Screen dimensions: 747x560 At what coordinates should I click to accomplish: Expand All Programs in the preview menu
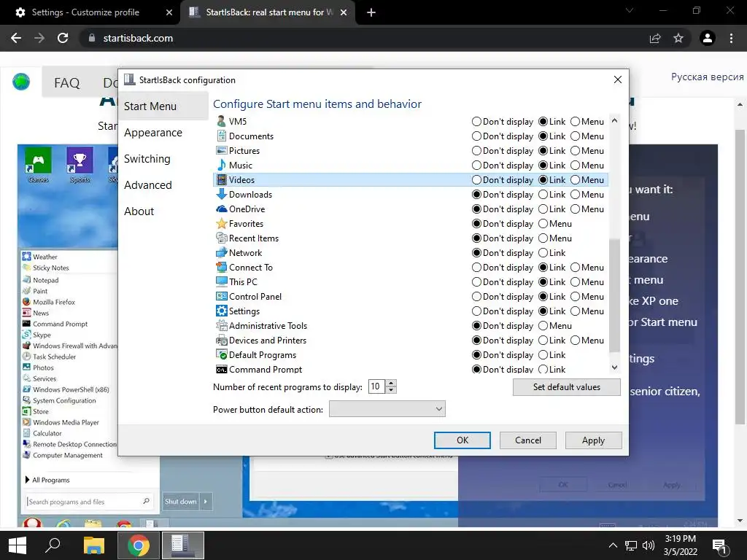(x=47, y=480)
